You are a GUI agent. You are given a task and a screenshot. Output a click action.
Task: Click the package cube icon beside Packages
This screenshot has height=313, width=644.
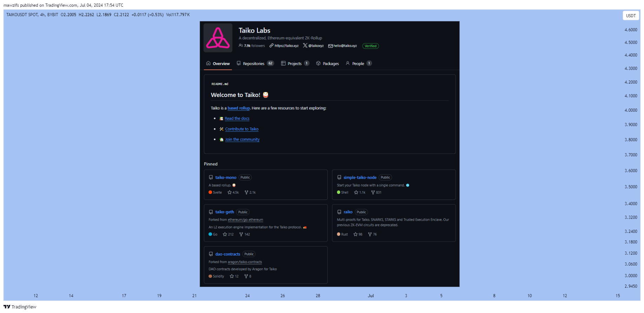coord(318,63)
